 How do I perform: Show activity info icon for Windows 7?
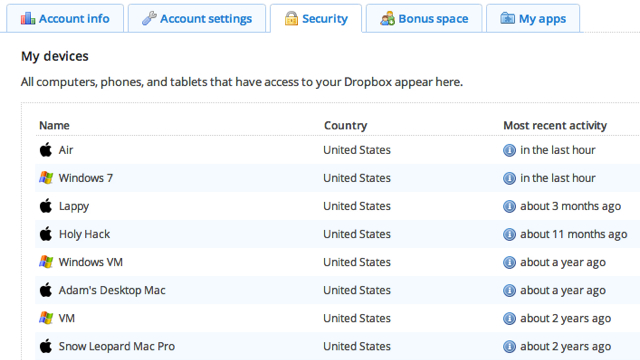coord(509,178)
